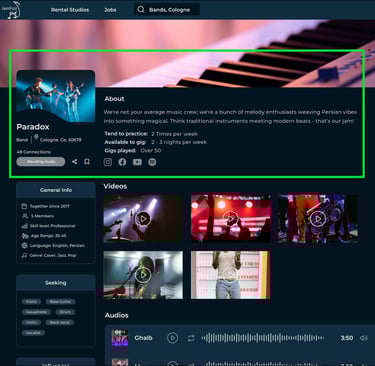375x366 pixels.
Task: Click the Cologne location text
Action: [60, 140]
